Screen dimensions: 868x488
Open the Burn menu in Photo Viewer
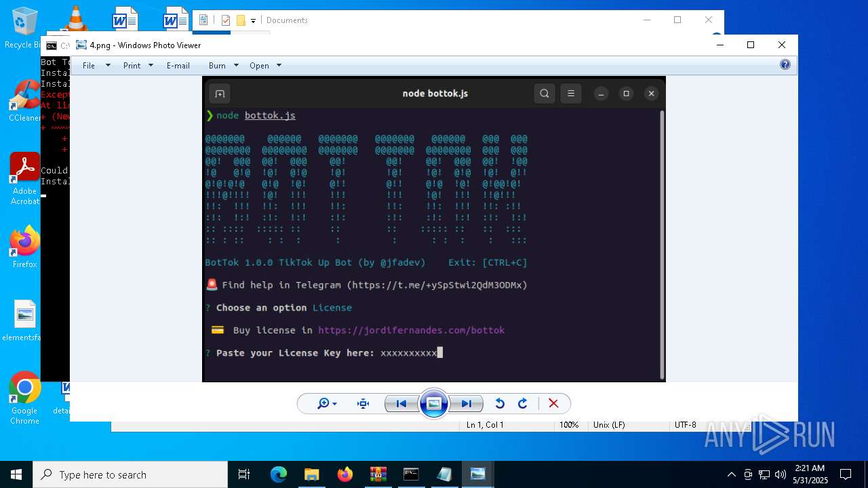[x=217, y=66]
